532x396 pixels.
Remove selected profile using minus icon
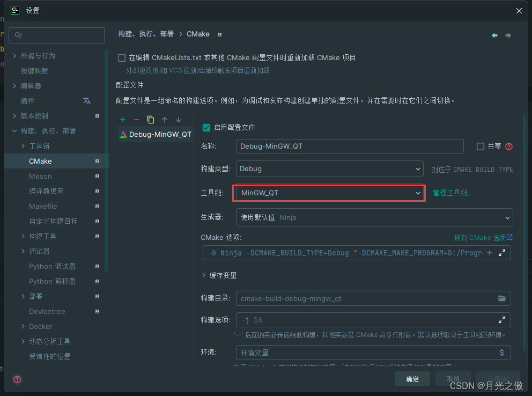pos(138,119)
